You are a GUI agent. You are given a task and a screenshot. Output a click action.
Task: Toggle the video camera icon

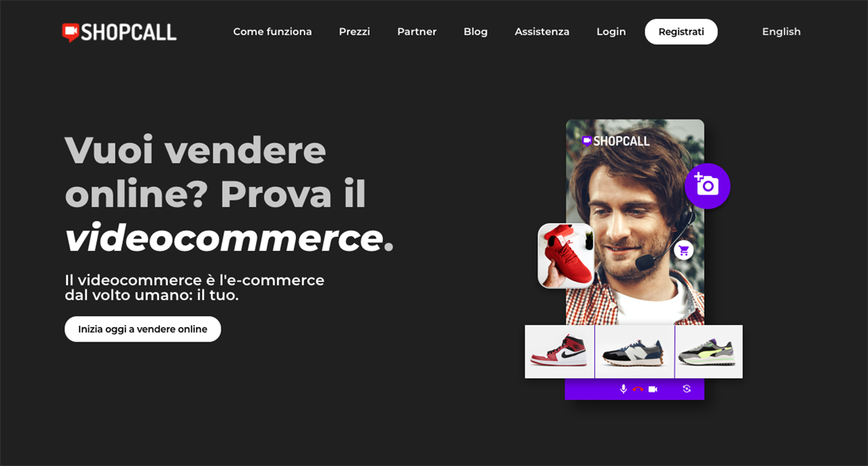coord(652,389)
